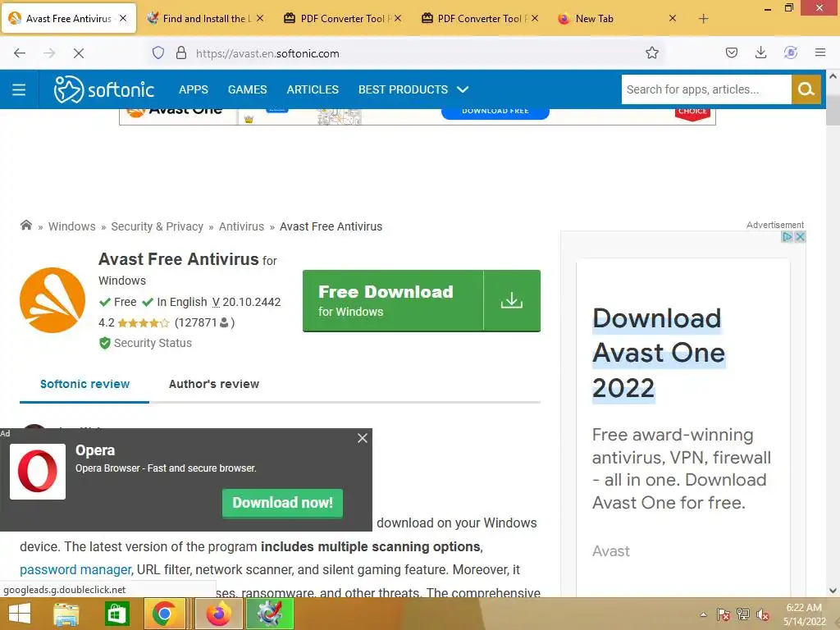Switch to Author's review tab
Image resolution: width=840 pixels, height=630 pixels.
[x=214, y=384]
